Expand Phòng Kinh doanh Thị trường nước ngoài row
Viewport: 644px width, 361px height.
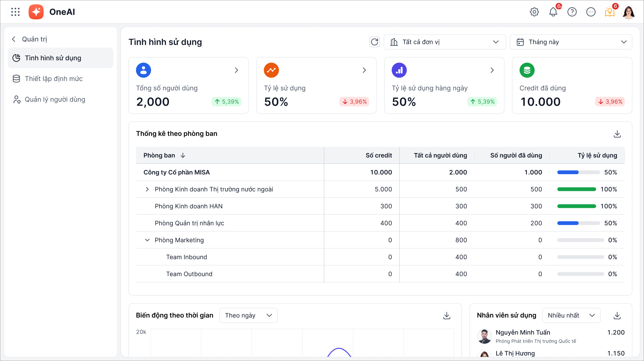(x=147, y=189)
